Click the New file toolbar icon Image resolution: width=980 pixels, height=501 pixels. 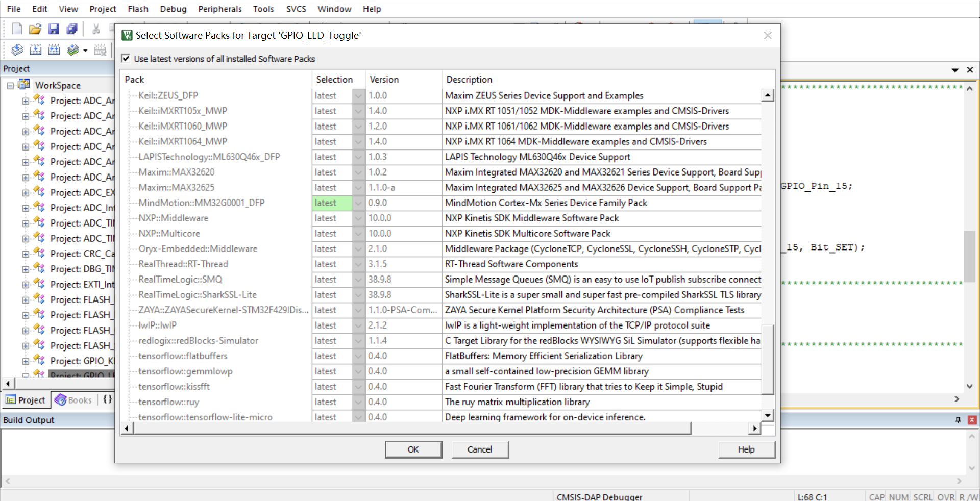coord(17,29)
